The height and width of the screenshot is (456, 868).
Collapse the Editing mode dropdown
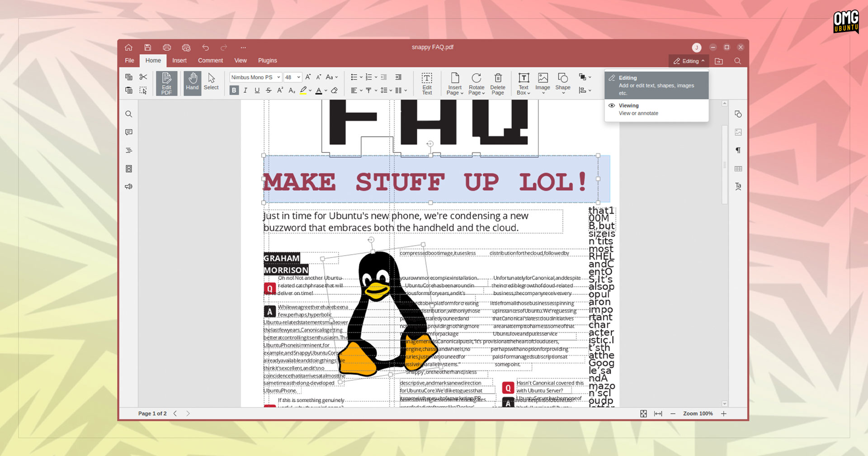point(689,61)
